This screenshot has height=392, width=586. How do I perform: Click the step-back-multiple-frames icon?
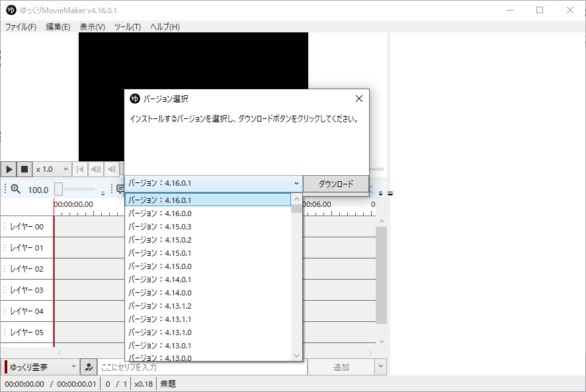(96, 169)
